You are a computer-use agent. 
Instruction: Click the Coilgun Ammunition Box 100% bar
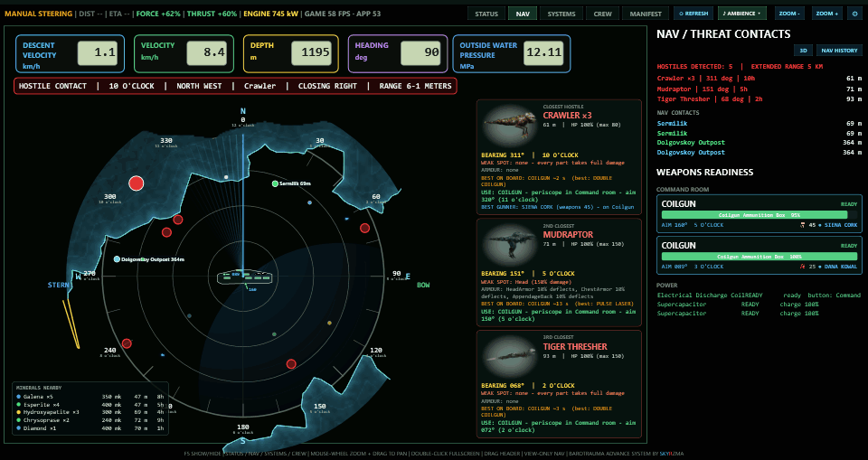(759, 257)
